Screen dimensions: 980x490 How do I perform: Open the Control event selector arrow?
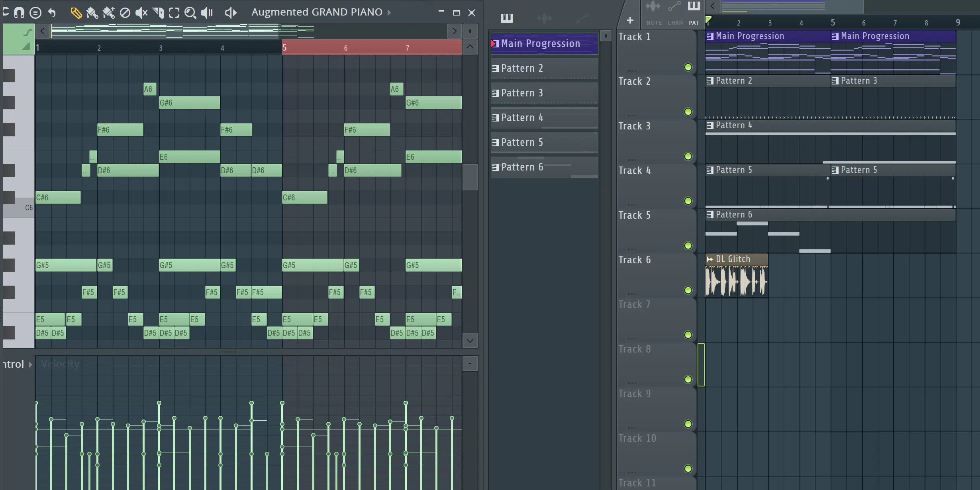coord(30,365)
